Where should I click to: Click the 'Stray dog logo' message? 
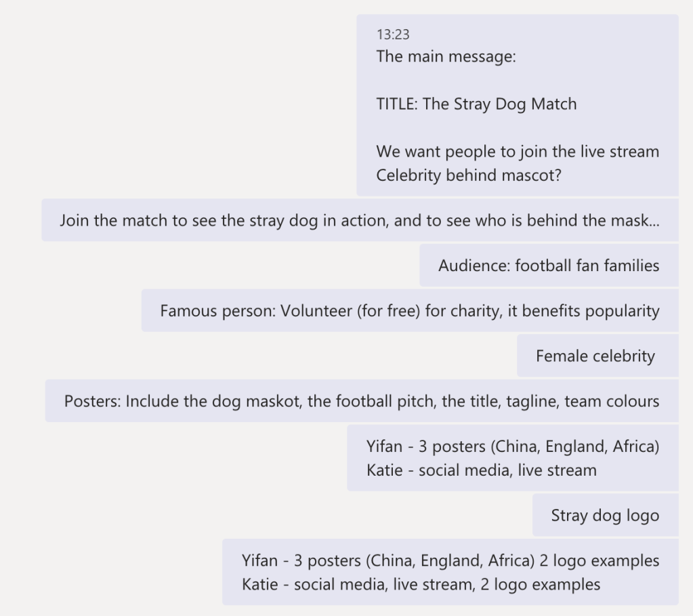604,516
